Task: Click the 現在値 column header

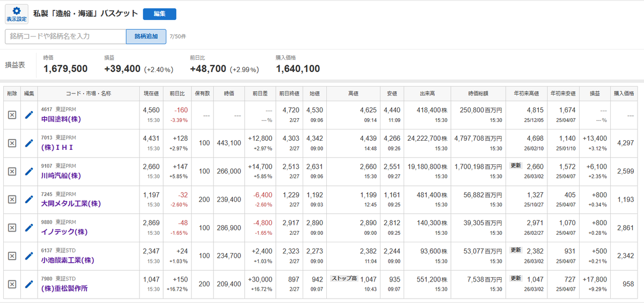Action: [x=152, y=93]
